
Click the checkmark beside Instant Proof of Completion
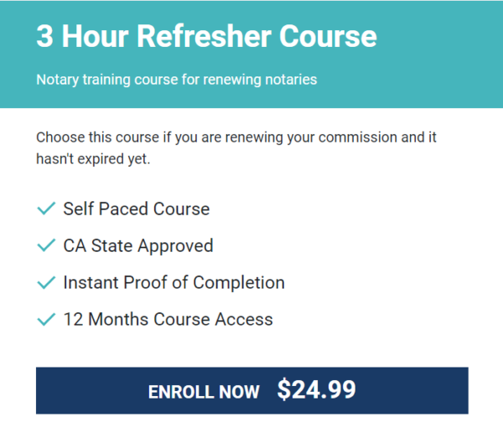point(46,283)
